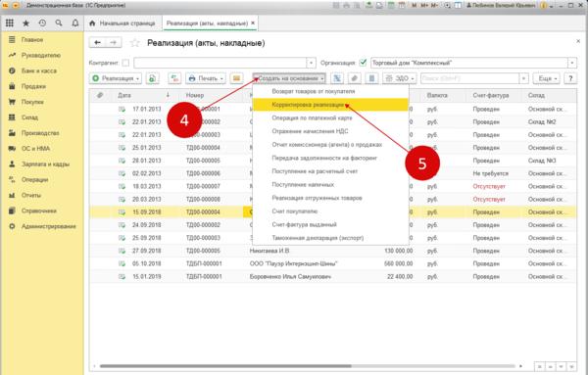Expand the Контрагент dropdown arrow
The width and height of the screenshot is (588, 375).
click(311, 63)
